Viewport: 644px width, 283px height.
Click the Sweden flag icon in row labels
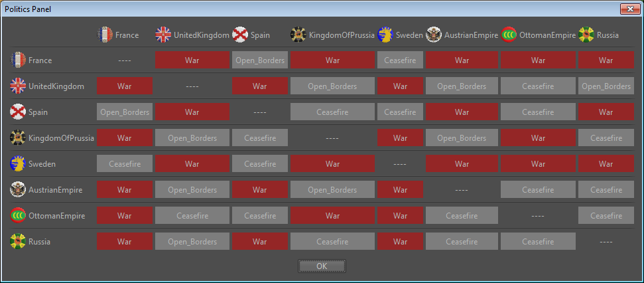[19, 164]
